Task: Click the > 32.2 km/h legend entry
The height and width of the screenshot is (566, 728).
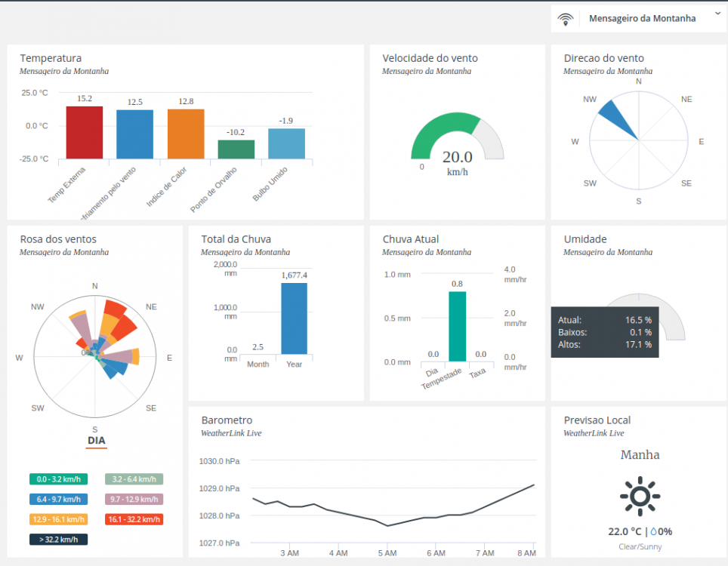Action: [59, 540]
